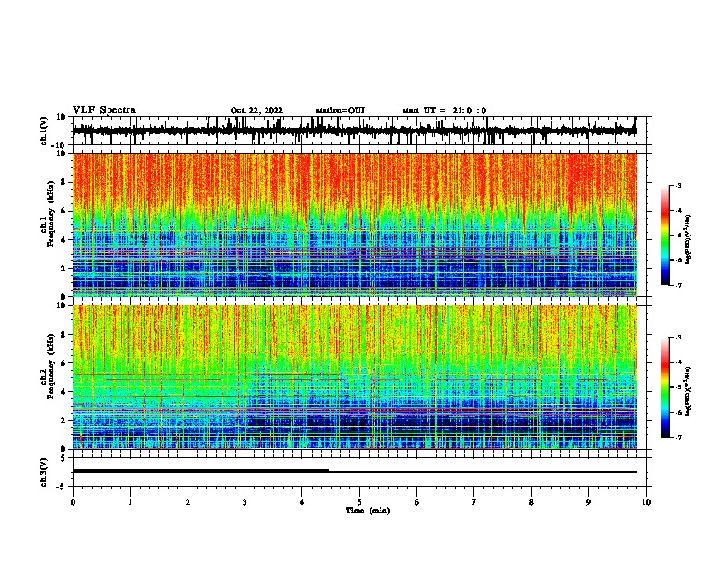The height and width of the screenshot is (563, 728).
Task: Click the "ch.1(V)" axis label at the top
Action: coord(44,131)
